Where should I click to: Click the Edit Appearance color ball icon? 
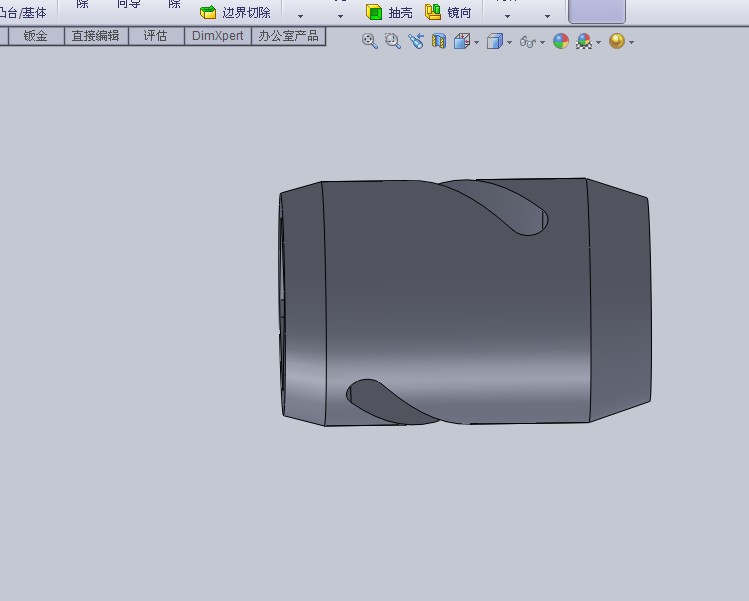[561, 41]
